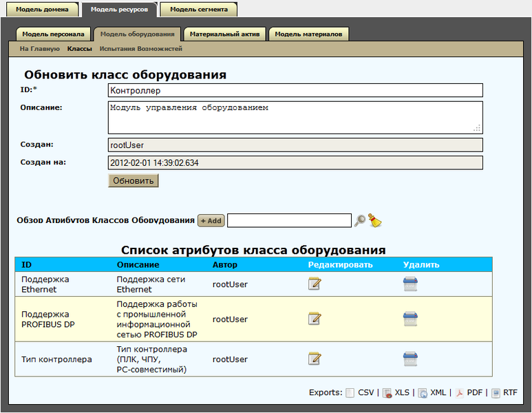Select the Модель персонала tab
This screenshot has width=532, height=413.
tap(53, 34)
